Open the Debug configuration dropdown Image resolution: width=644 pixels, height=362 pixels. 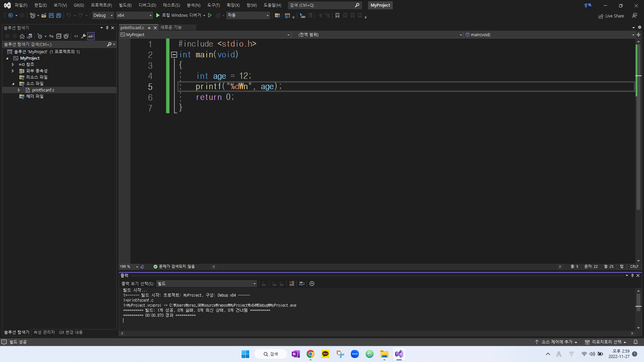(x=103, y=15)
